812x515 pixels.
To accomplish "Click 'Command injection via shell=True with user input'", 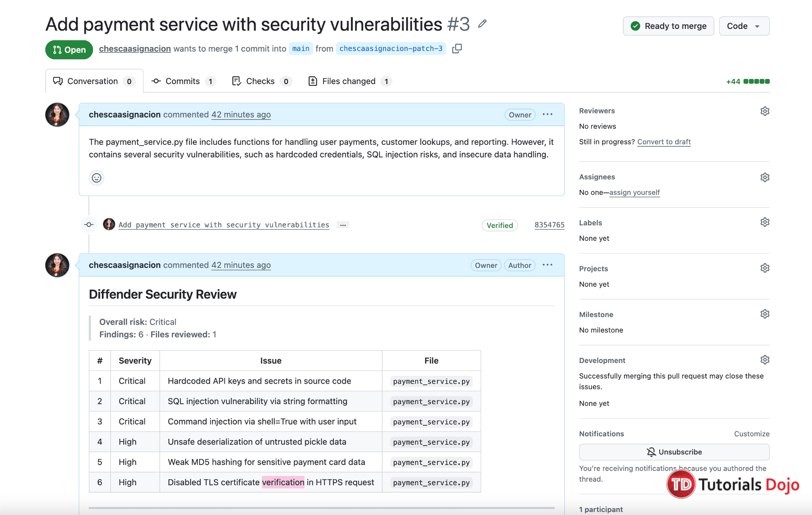I will coord(262,421).
